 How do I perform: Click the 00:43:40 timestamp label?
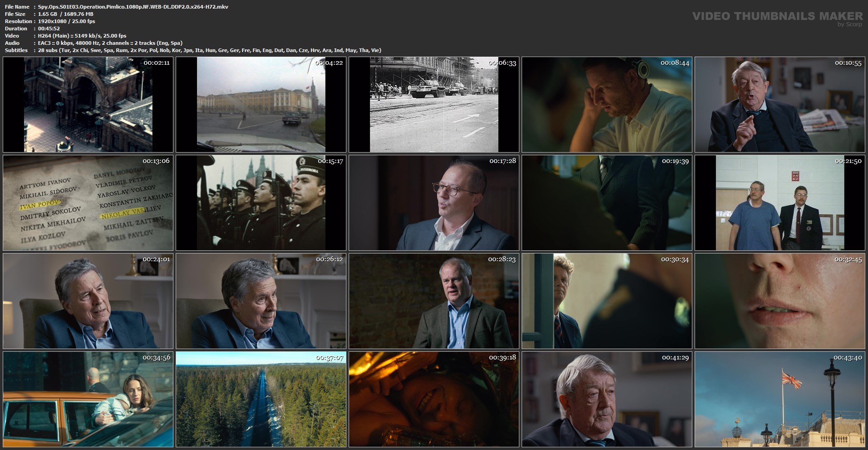coord(848,357)
